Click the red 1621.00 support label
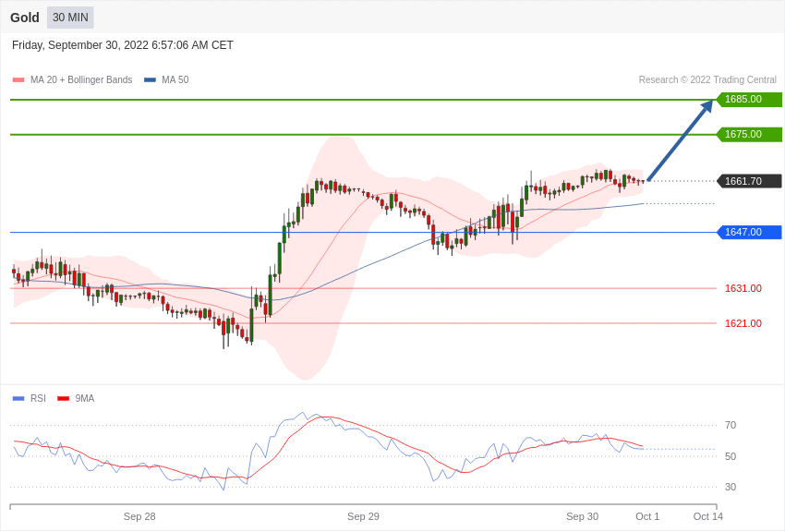Screen dimensions: 785x532 pyautogui.click(x=743, y=323)
